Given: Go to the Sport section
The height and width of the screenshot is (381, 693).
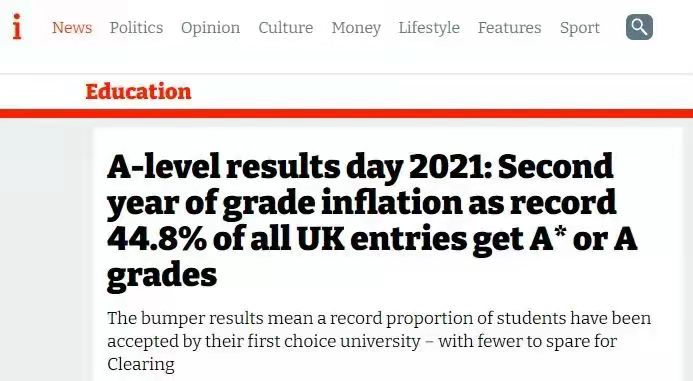Looking at the screenshot, I should pyautogui.click(x=580, y=28).
